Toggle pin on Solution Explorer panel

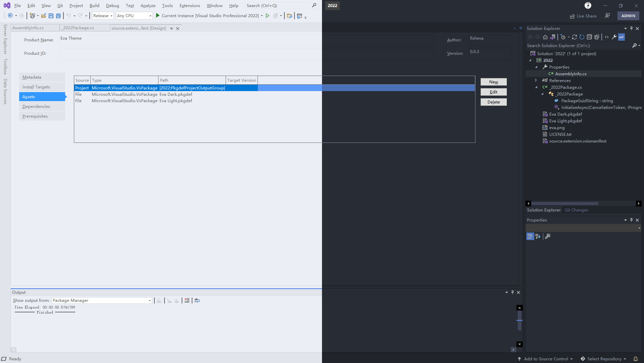pos(631,29)
